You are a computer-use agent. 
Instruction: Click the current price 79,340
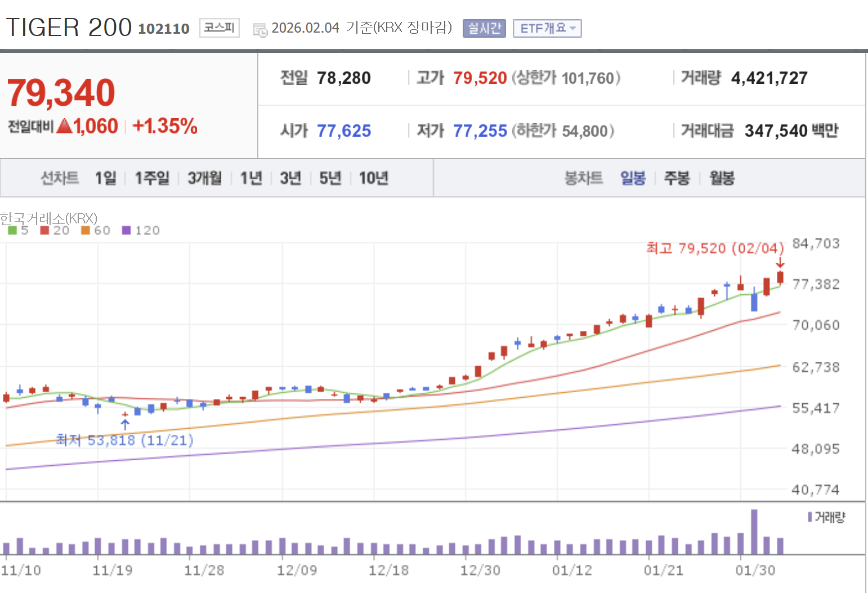pos(61,92)
